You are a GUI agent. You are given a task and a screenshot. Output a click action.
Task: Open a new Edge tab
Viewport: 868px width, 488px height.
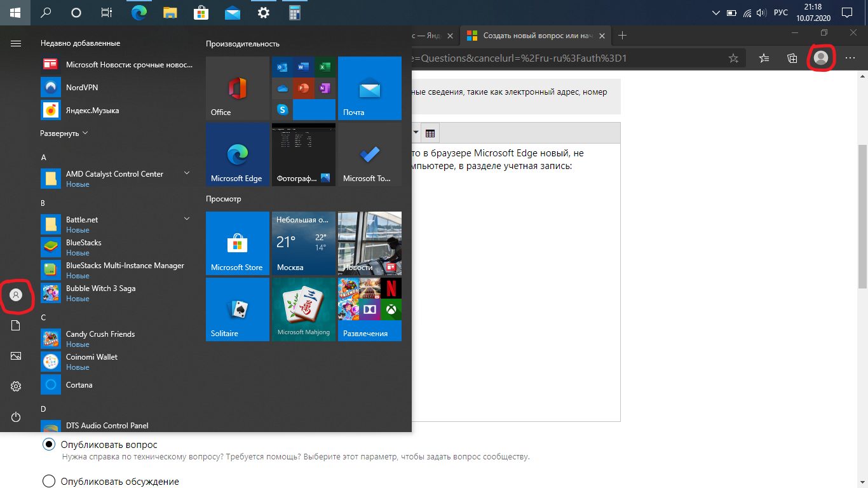click(x=623, y=36)
